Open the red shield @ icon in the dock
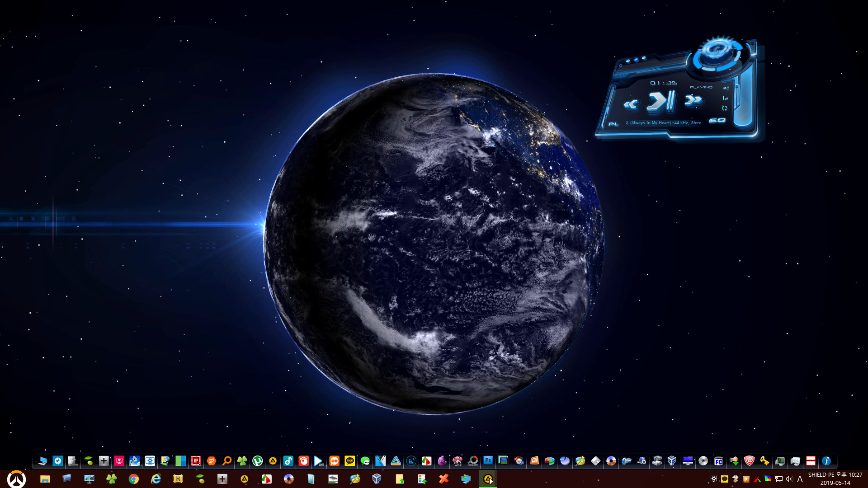The width and height of the screenshot is (868, 488). (749, 461)
